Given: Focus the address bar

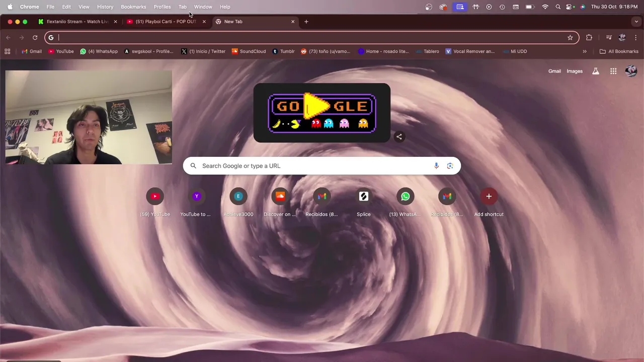Looking at the screenshot, I should pos(312,37).
